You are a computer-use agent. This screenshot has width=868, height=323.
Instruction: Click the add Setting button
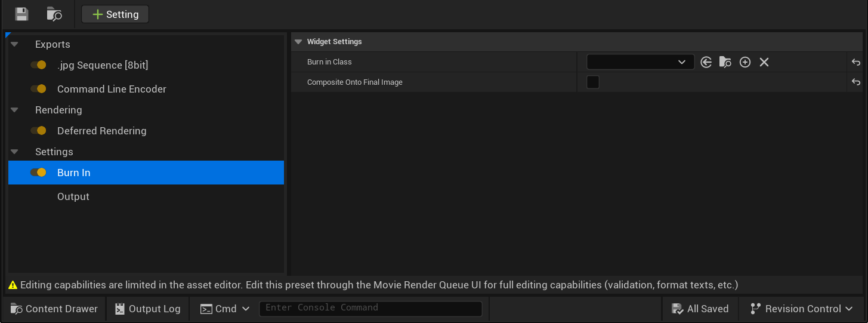tap(115, 14)
